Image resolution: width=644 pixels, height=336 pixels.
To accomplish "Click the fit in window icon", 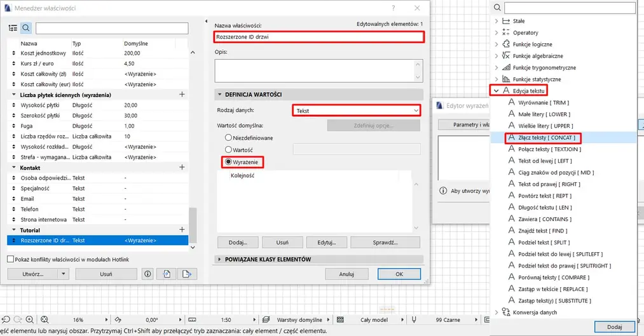I will coord(45,319).
